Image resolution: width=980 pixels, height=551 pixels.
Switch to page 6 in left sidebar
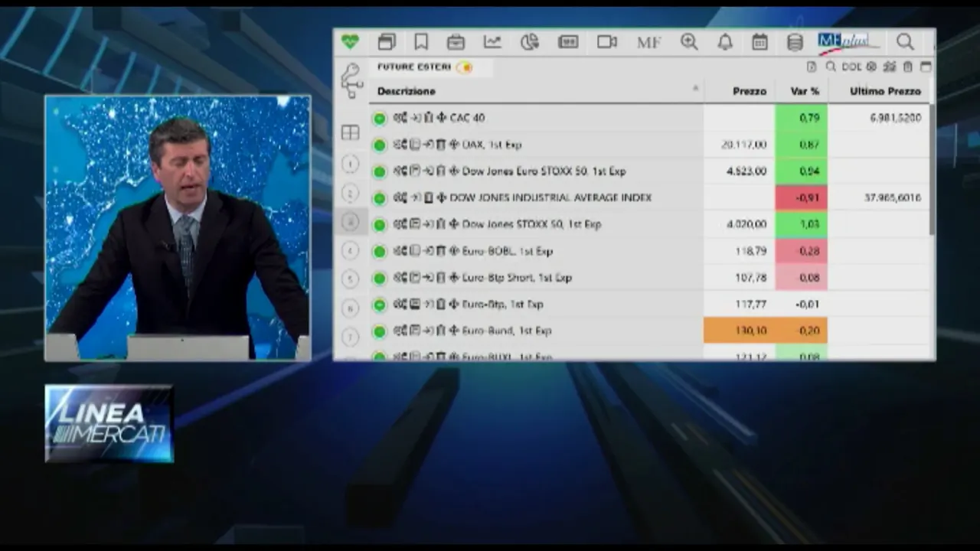click(350, 308)
